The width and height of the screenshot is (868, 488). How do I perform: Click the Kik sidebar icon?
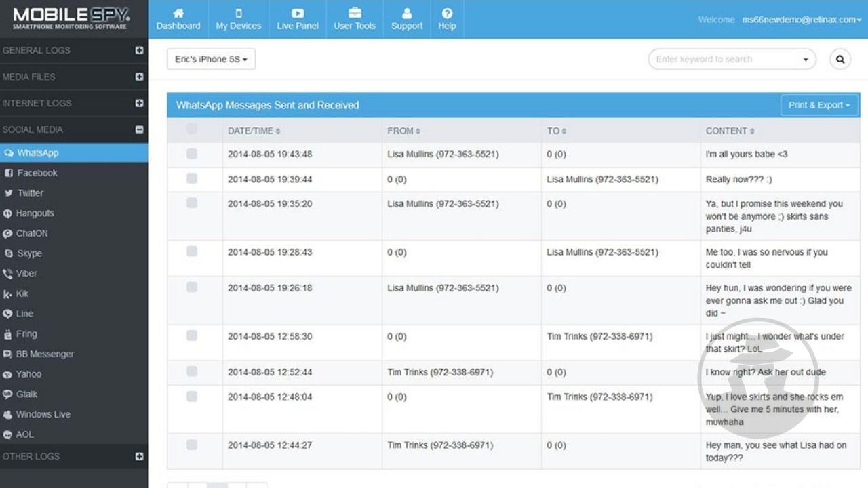click(7, 294)
